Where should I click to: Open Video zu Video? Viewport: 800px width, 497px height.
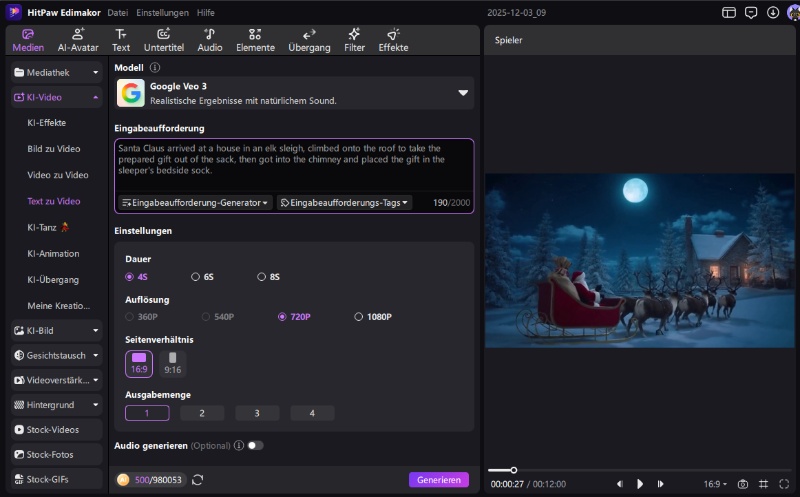pos(58,175)
